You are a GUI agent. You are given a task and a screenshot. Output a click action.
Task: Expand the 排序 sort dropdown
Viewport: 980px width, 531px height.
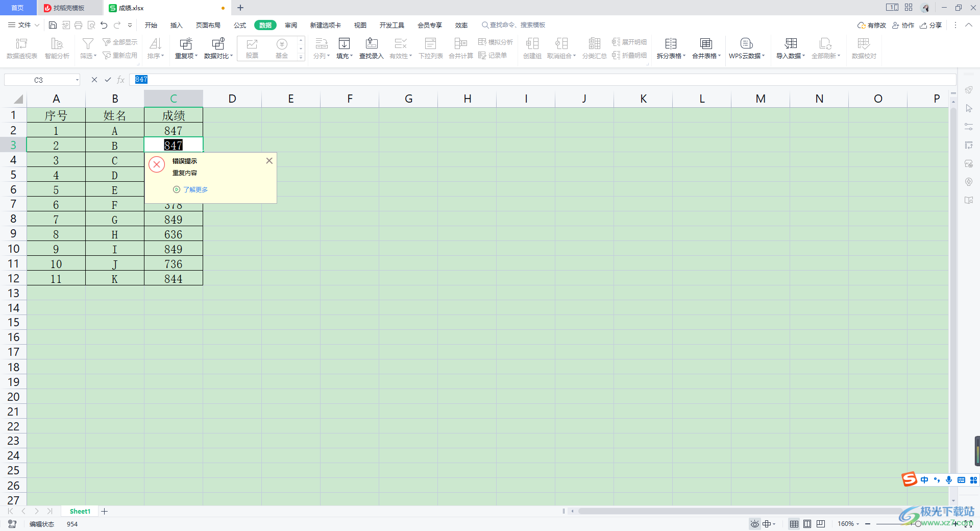[156, 56]
